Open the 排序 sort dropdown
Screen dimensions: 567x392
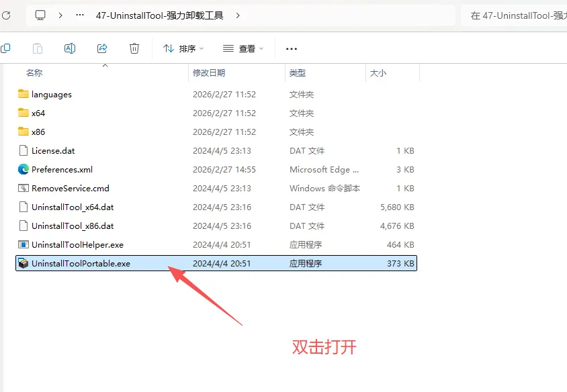(x=183, y=48)
